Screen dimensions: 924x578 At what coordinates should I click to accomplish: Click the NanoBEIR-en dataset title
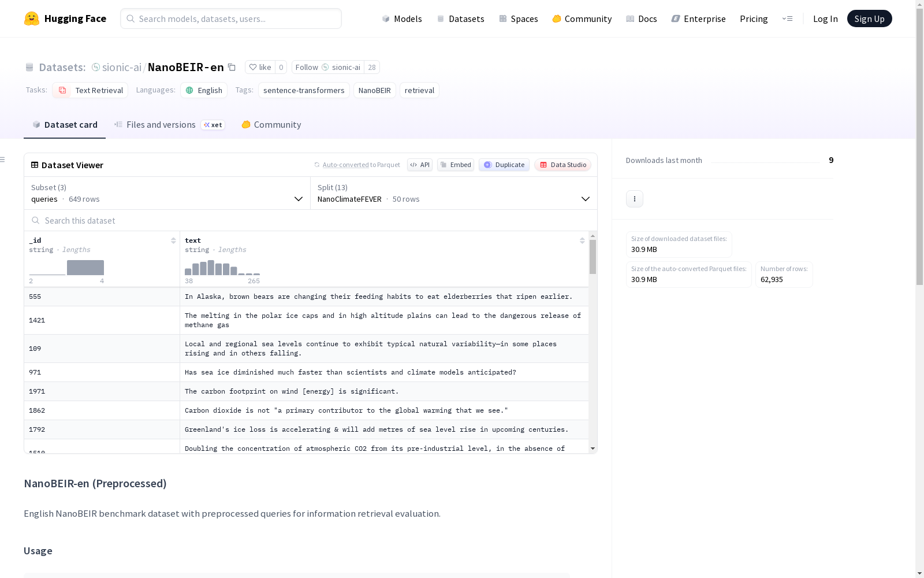point(186,67)
